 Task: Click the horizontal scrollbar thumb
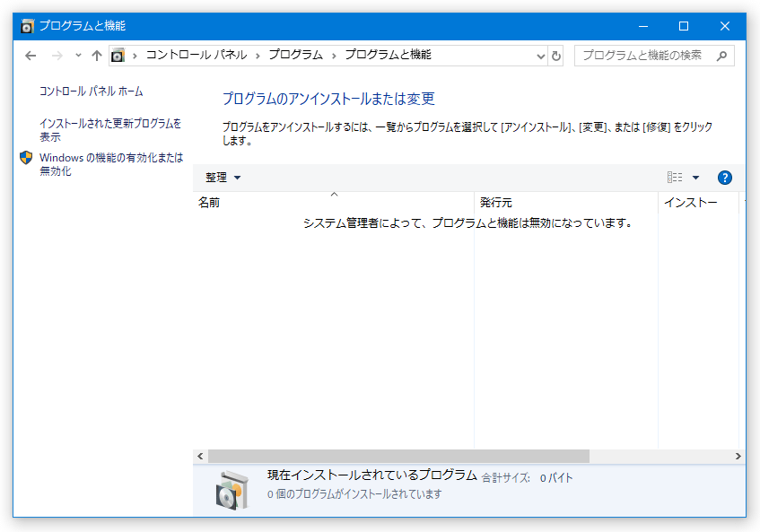point(398,456)
